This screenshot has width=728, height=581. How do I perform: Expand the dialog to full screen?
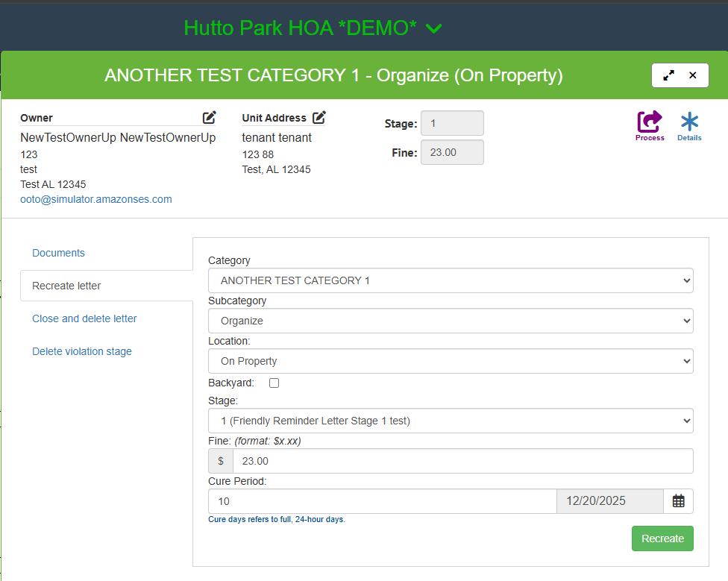pyautogui.click(x=668, y=75)
